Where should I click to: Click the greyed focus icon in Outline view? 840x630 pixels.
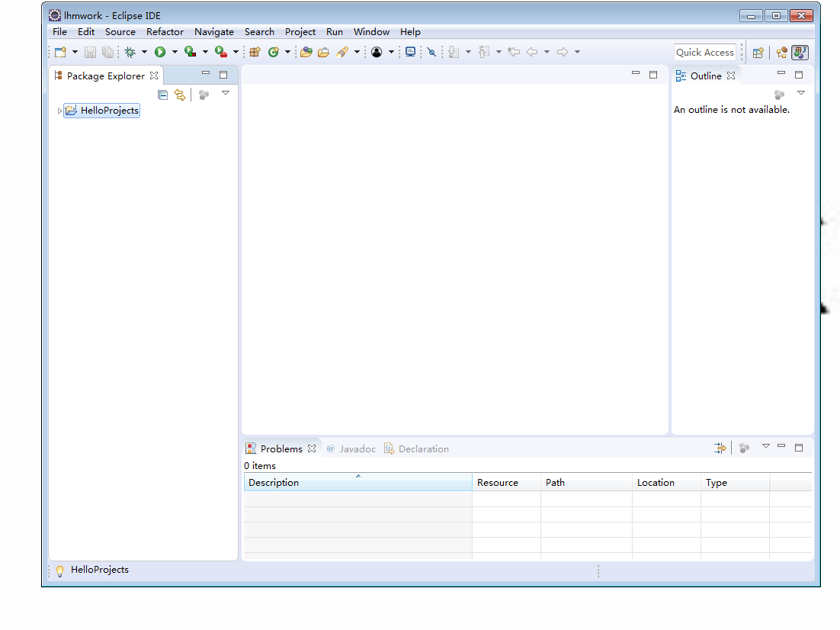(x=780, y=95)
